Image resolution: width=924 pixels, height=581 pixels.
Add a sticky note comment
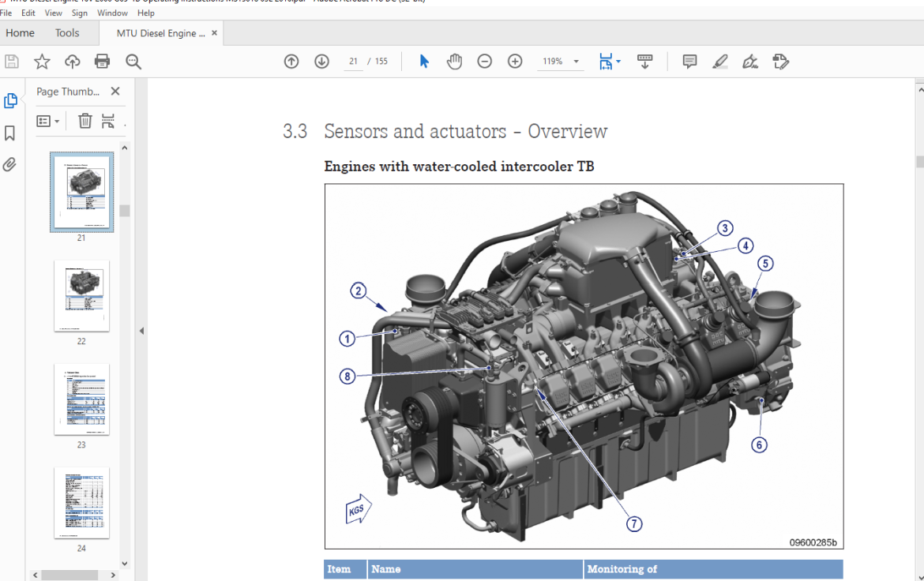pos(689,62)
